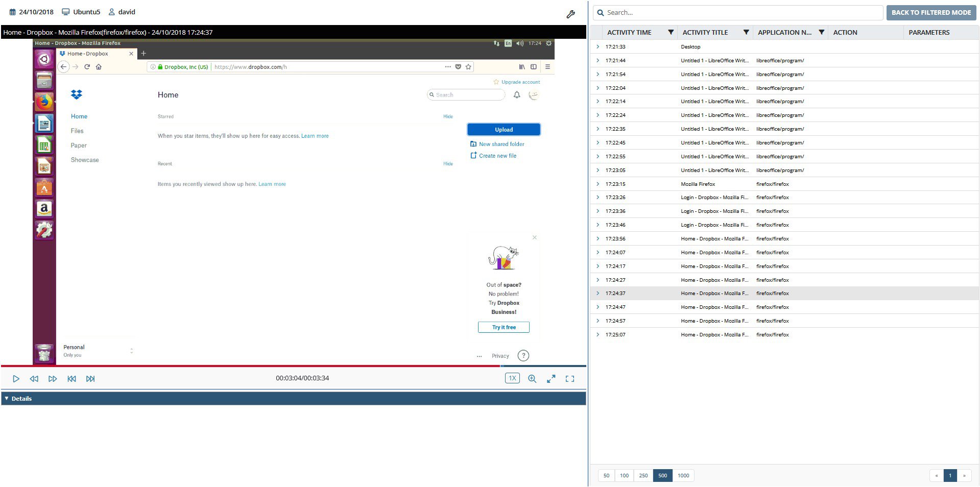Play the session recording
Screen dimensions: 980x487
[x=16, y=379]
